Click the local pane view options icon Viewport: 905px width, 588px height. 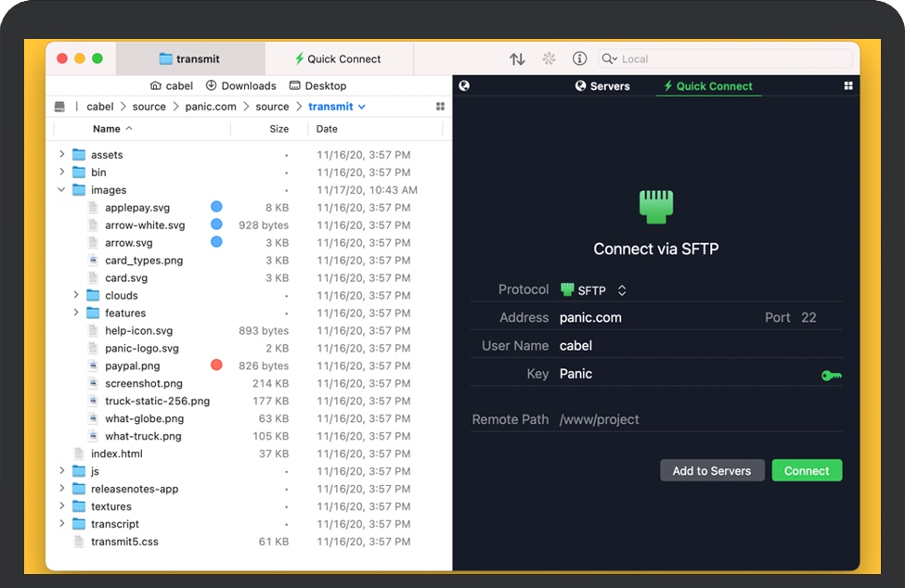tap(440, 107)
